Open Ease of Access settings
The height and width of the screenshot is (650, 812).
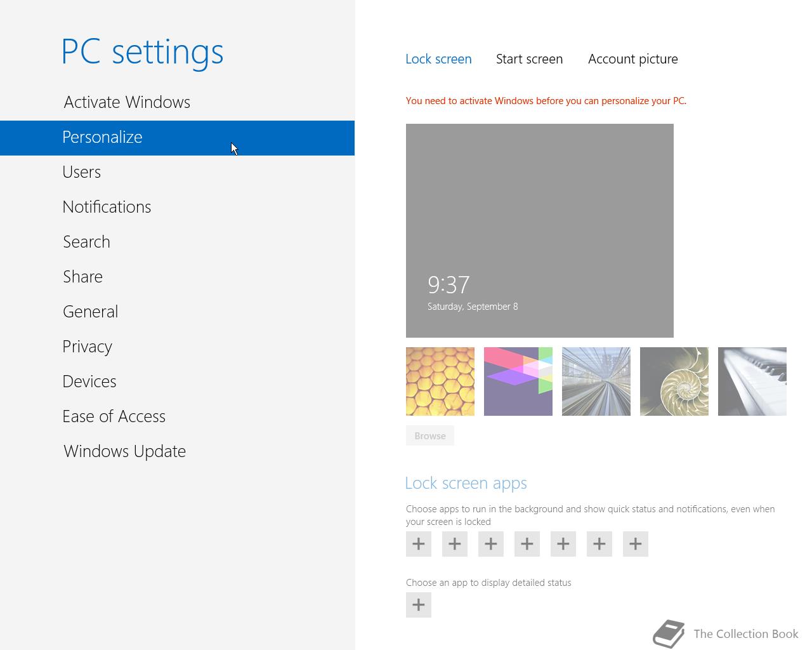click(x=177, y=416)
